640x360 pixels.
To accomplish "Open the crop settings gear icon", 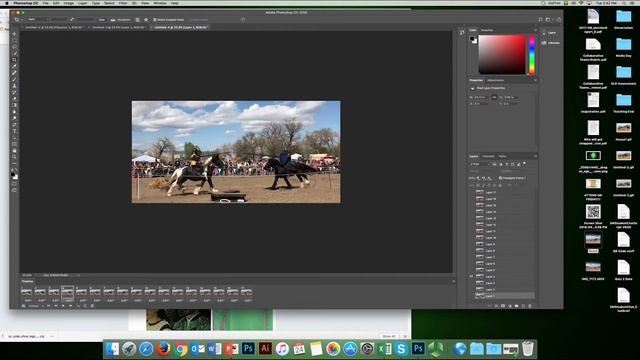I will (146, 20).
